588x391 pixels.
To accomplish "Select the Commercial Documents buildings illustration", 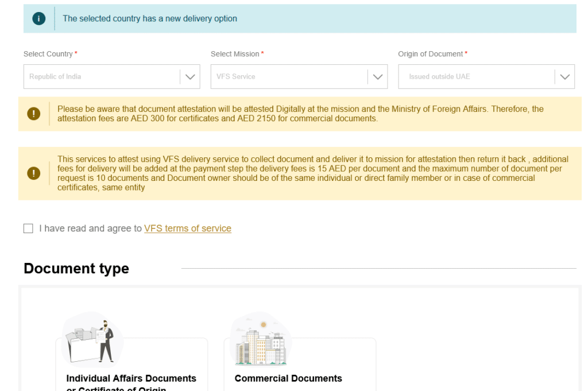I will (261, 340).
